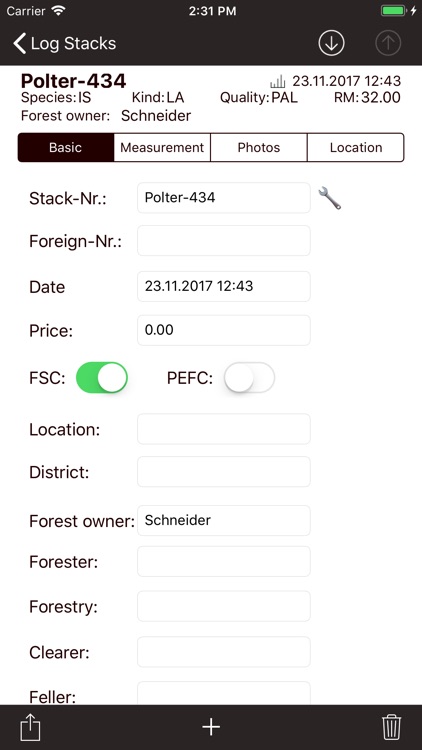Edit the Stack-Nr. field Polter-434
This screenshot has height=750, width=422.
point(224,198)
